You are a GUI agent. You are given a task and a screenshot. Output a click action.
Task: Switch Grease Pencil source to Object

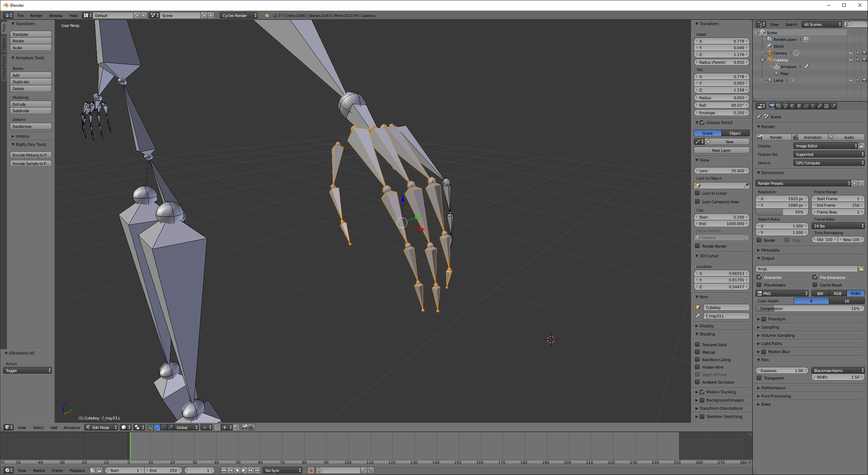pos(735,133)
